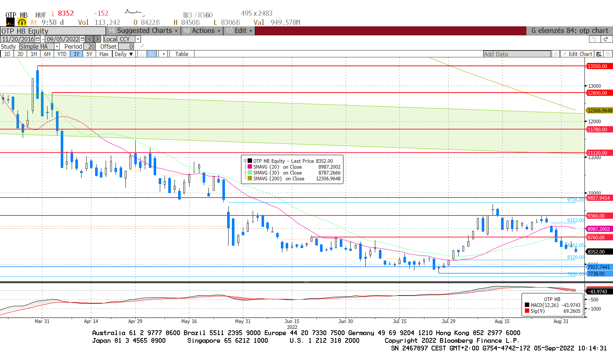Image resolution: width=613 pixels, height=364 pixels.
Task: Click the Add Data input field
Action: [517, 54]
